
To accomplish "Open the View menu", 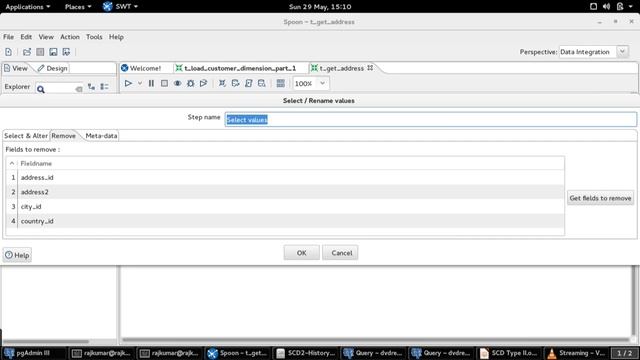I will tap(46, 37).
